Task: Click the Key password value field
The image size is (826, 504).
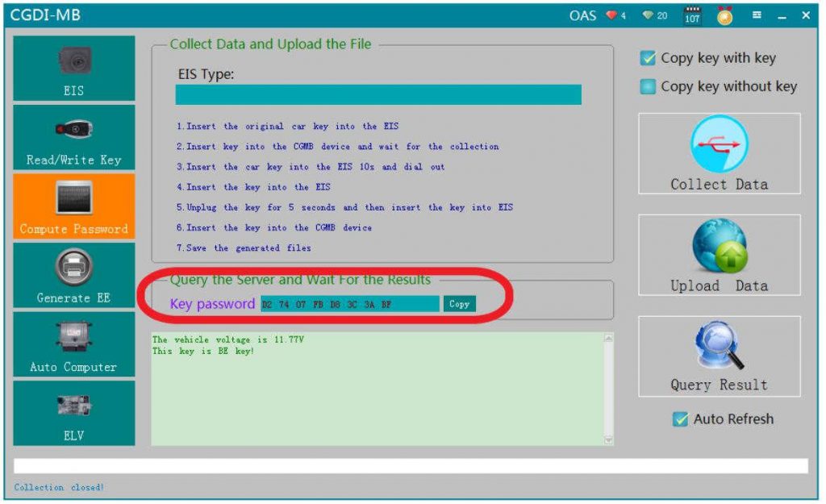Action: coord(350,304)
